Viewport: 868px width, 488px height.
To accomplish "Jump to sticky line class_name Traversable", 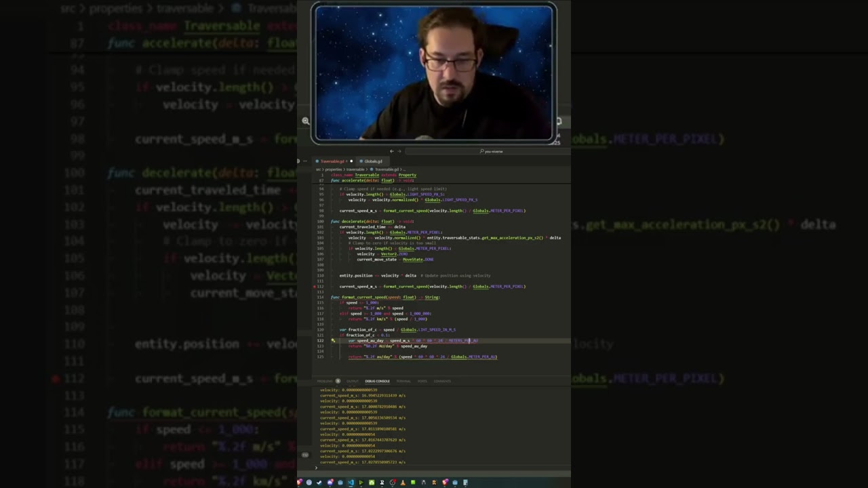I will point(374,175).
